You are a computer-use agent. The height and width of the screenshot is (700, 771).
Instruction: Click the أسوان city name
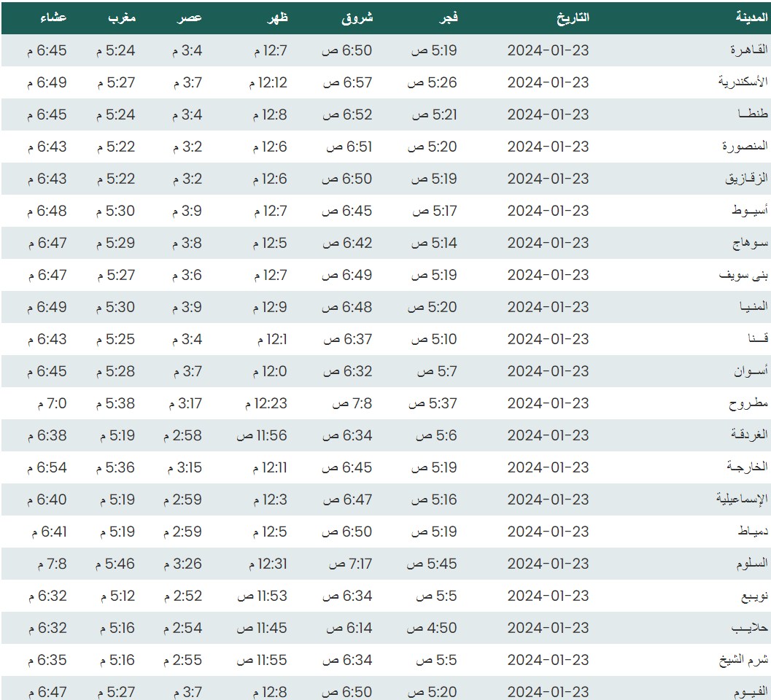tap(751, 371)
